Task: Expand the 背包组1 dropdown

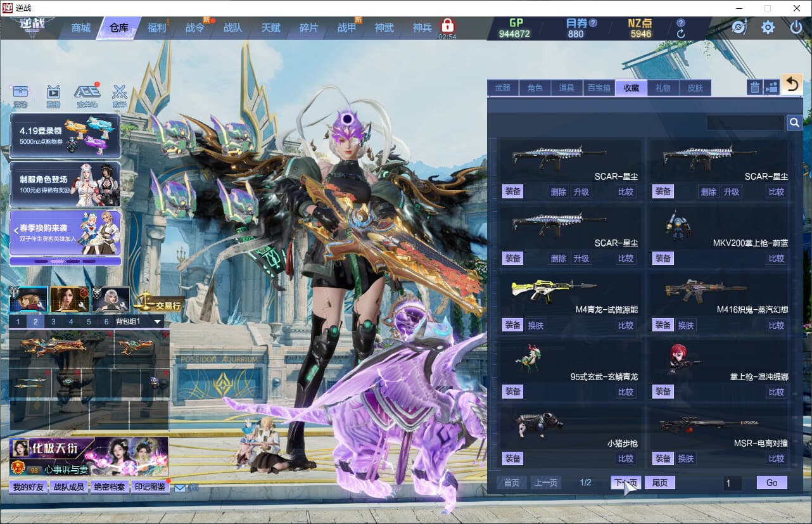Action: [x=158, y=322]
